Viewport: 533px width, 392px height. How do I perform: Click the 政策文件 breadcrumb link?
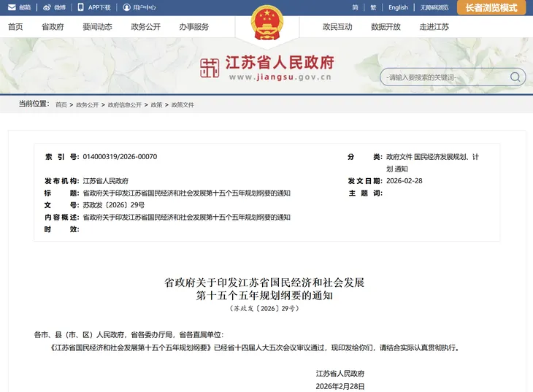183,105
